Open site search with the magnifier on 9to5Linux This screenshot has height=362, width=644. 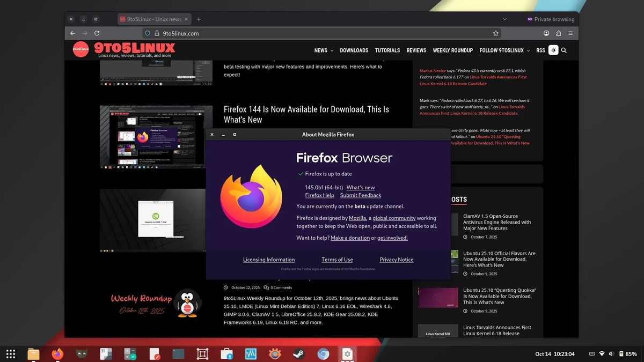[564, 50]
